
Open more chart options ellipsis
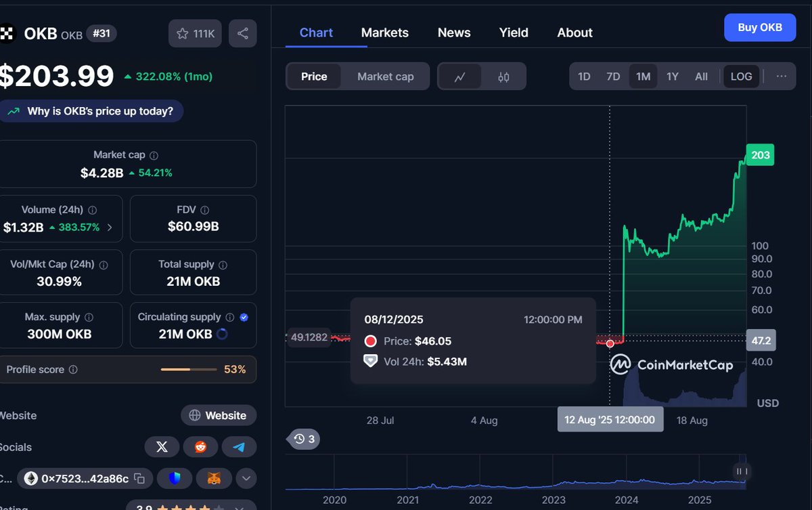[x=782, y=77]
